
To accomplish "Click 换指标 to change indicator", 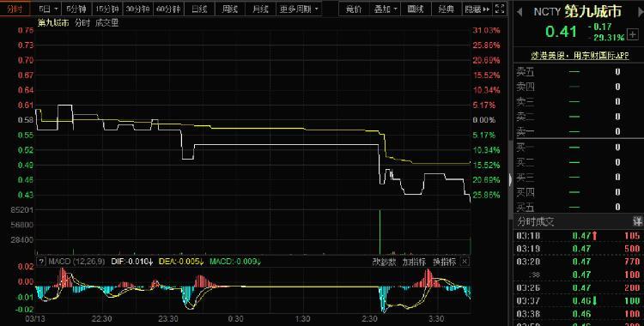I will (x=444, y=262).
